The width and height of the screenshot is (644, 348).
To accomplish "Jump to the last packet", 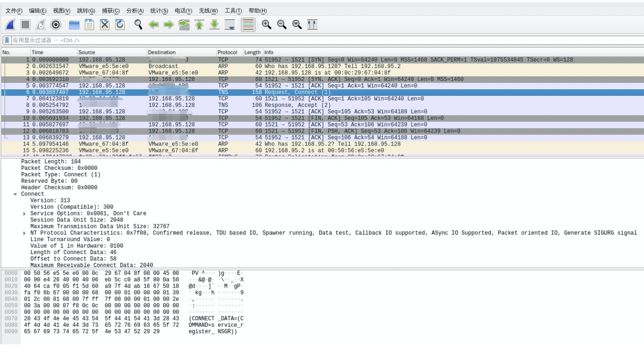I will tap(215, 24).
